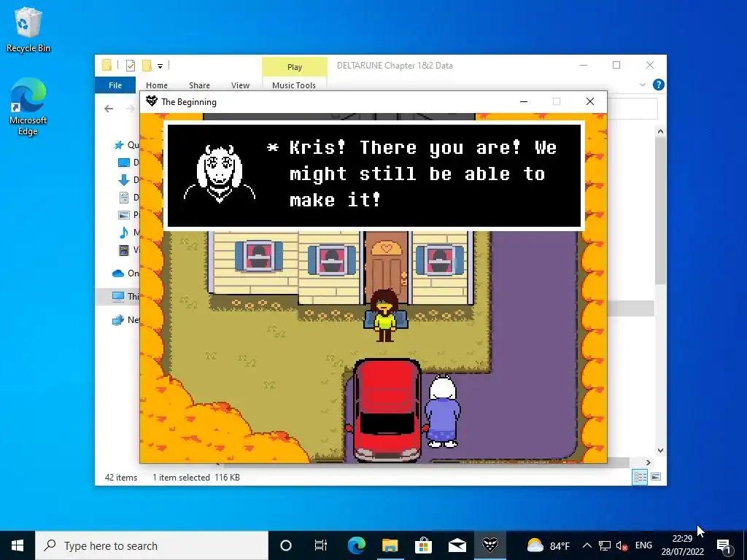Switch to the Home ribbon tab

coord(157,85)
